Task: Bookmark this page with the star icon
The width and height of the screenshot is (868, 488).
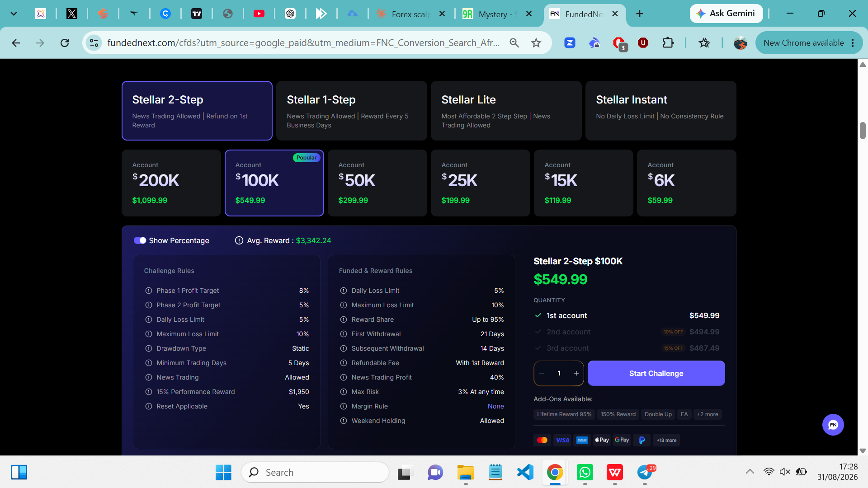Action: coord(536,43)
